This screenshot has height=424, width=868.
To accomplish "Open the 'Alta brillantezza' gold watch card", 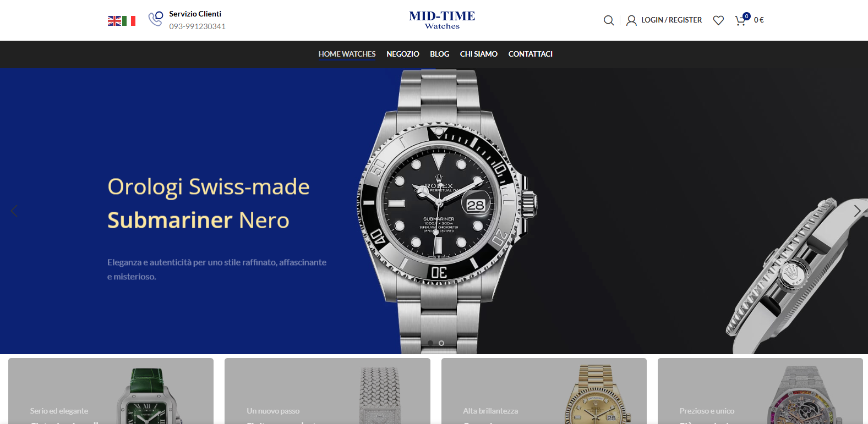I will click(x=544, y=391).
